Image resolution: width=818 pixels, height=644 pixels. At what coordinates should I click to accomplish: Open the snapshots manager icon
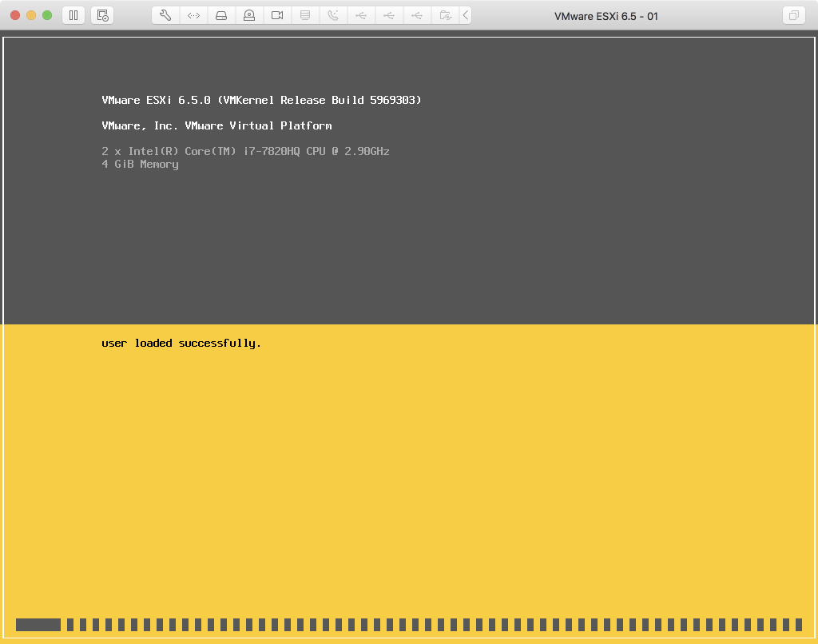pos(101,15)
